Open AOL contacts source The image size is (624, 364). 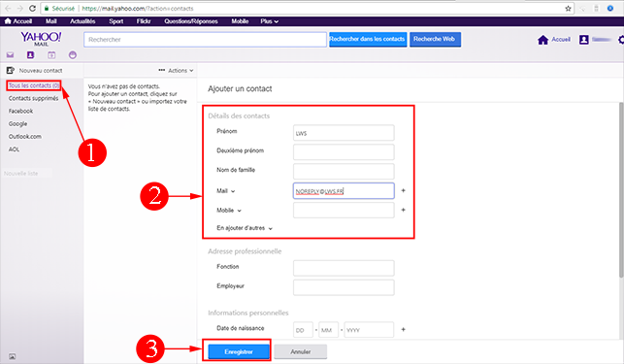point(14,149)
